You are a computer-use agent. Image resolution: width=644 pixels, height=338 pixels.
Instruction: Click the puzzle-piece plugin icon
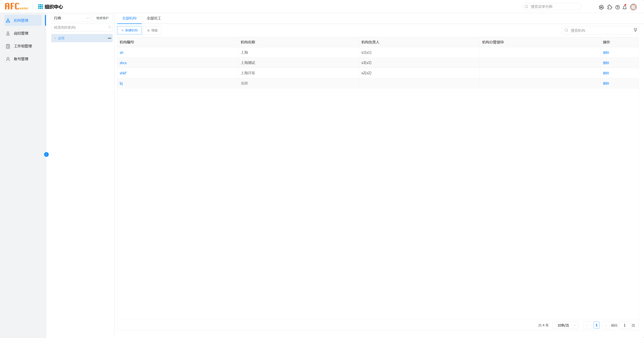(x=609, y=7)
